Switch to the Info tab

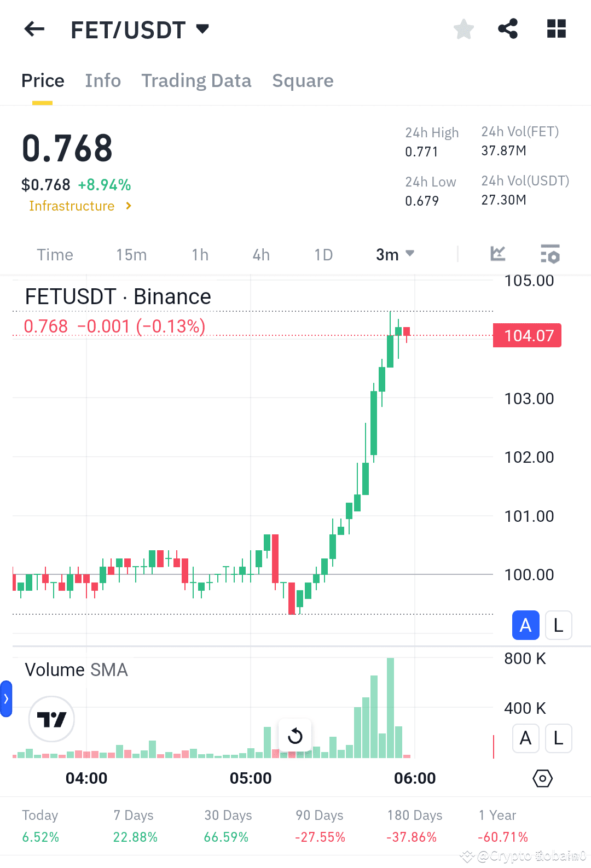103,81
